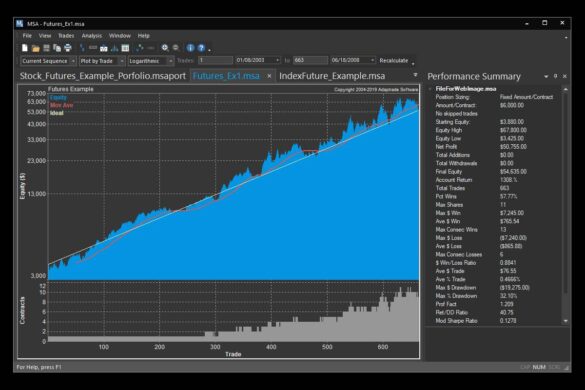Click the blue vertical-line icon right of Print
Screen dimensions: 585x390
pyautogui.click(x=82, y=48)
